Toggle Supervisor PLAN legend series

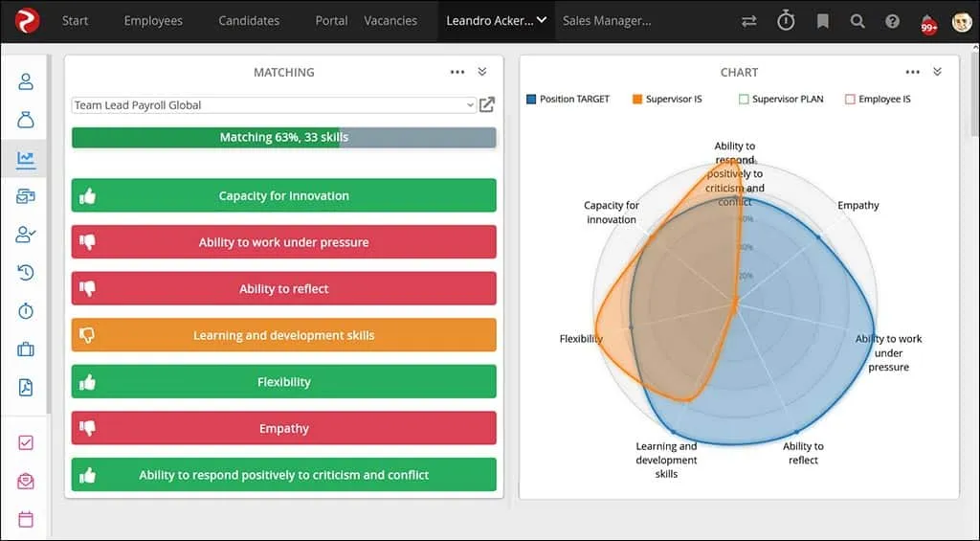click(781, 100)
